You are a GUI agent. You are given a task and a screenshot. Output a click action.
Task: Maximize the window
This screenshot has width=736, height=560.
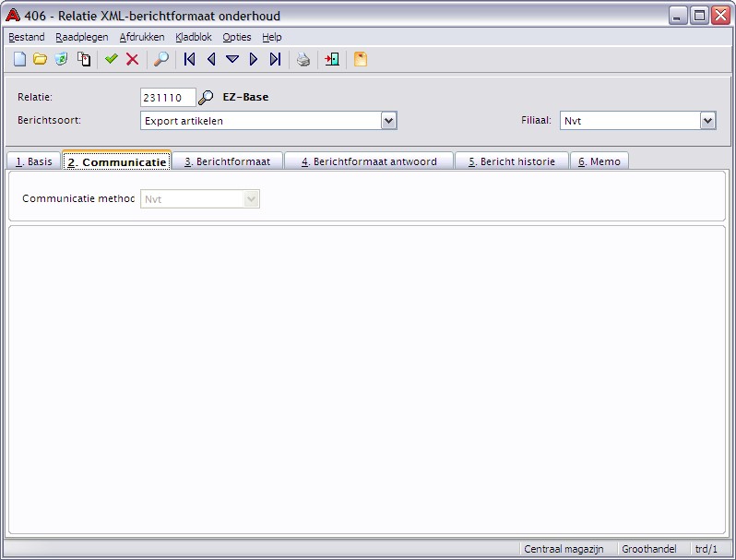point(699,16)
